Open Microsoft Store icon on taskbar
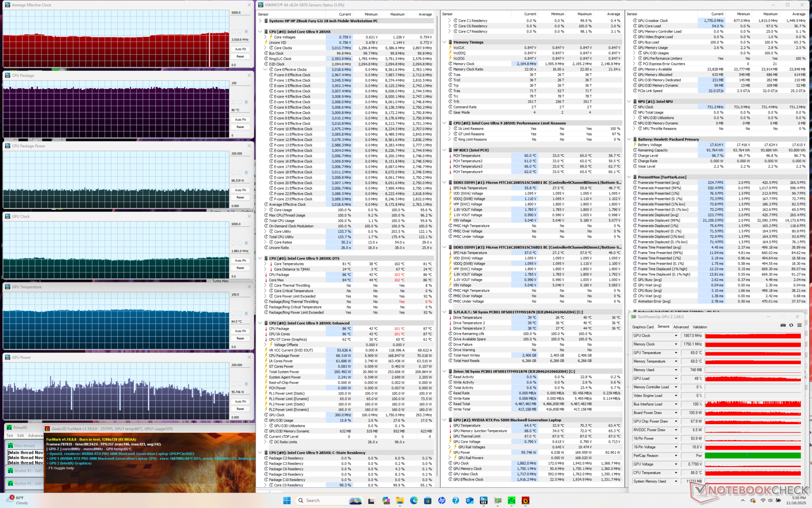The width and height of the screenshot is (812, 508). click(428, 500)
